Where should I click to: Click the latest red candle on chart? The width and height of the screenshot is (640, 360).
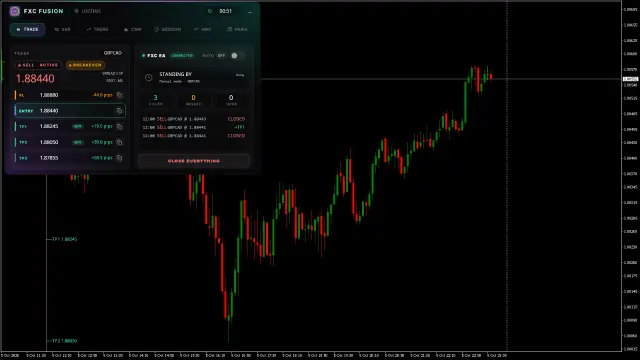point(491,77)
